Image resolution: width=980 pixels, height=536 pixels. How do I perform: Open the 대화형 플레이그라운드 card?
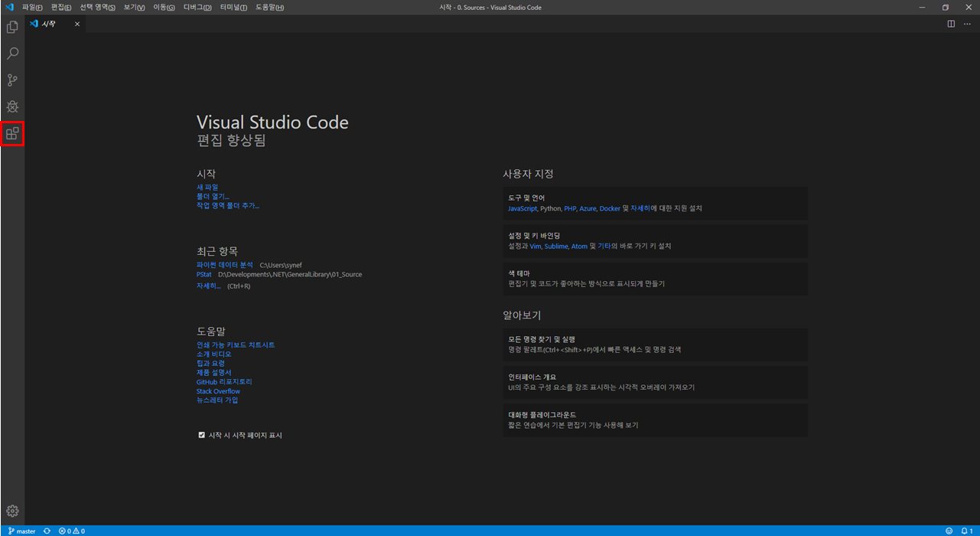655,420
